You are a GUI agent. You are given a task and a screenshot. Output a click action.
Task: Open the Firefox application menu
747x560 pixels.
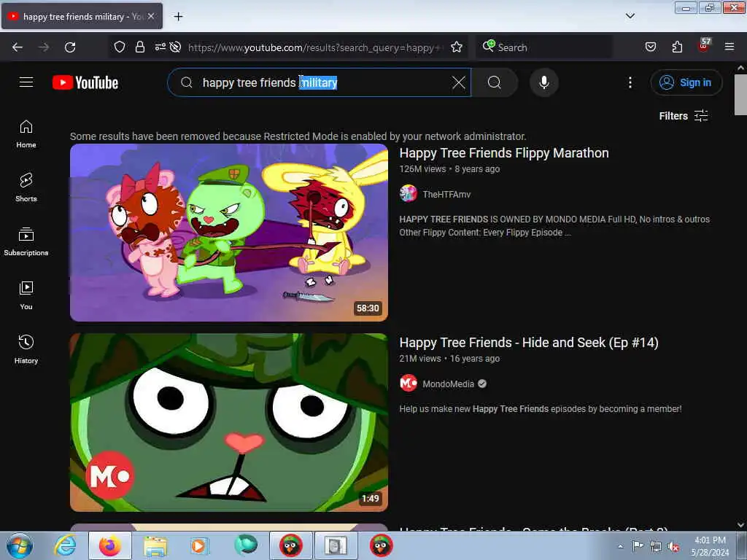(x=729, y=47)
